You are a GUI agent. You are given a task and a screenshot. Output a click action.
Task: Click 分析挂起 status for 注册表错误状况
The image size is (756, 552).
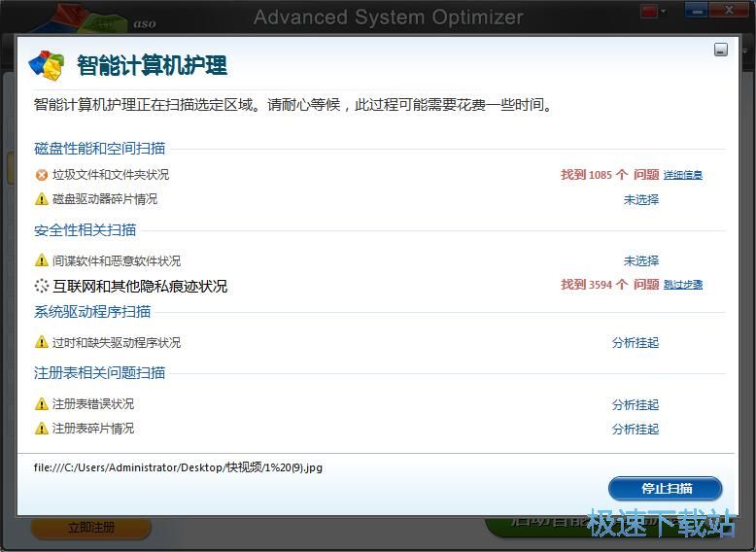636,405
